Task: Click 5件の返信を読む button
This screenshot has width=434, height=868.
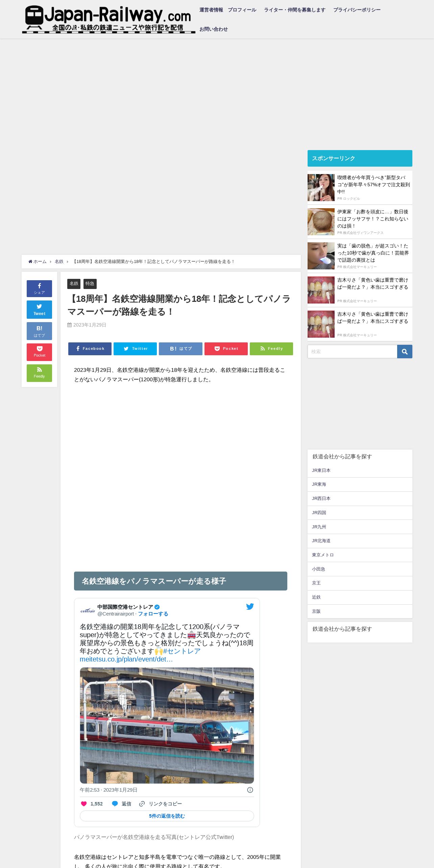Action: pos(167,816)
